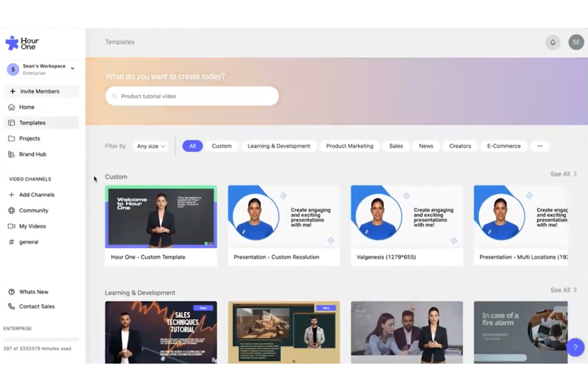The image size is (588, 392).
Task: Select the Creators filter tab
Action: 460,146
